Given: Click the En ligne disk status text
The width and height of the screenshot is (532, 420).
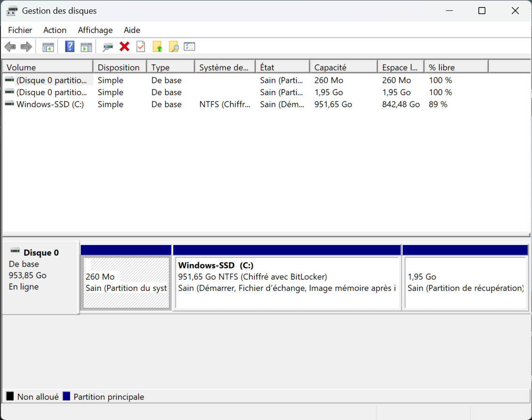Looking at the screenshot, I should (x=24, y=287).
